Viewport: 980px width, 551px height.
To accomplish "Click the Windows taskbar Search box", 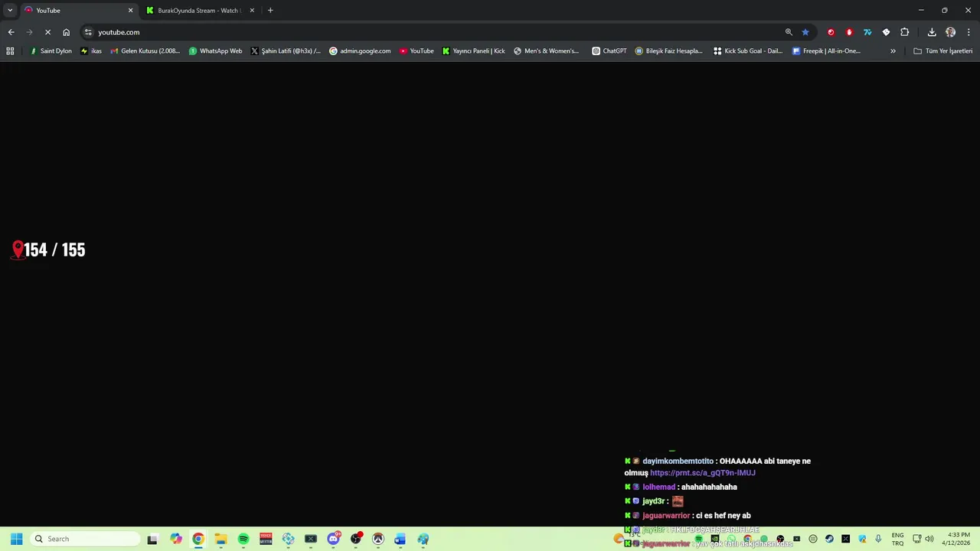I will click(84, 539).
